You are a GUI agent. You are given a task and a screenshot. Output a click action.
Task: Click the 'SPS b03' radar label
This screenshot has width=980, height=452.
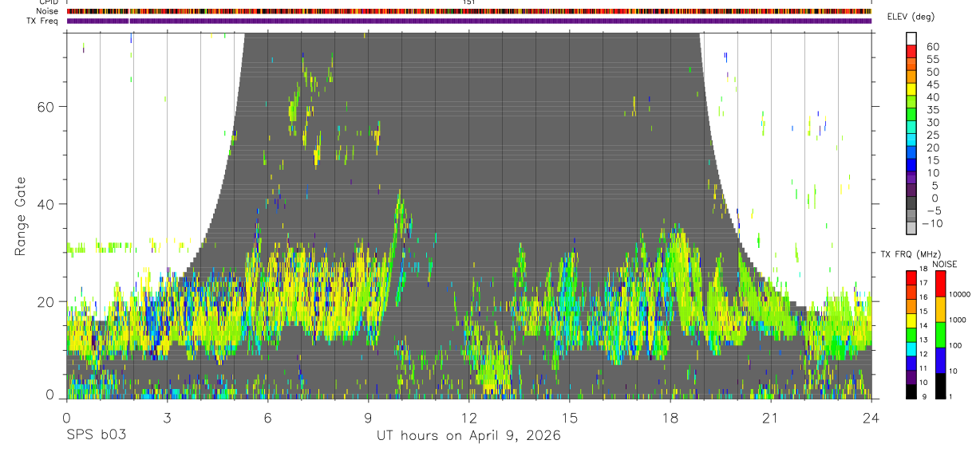click(x=96, y=436)
